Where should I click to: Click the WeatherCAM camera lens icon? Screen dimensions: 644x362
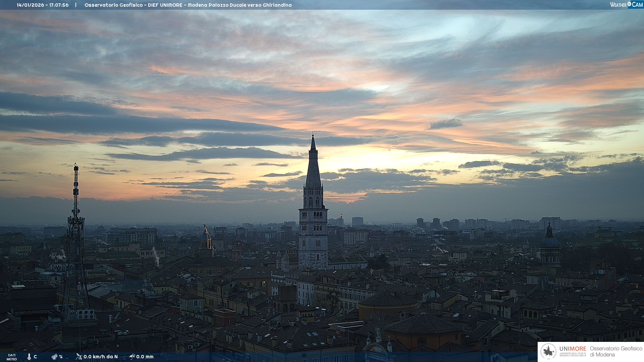coord(629,4)
